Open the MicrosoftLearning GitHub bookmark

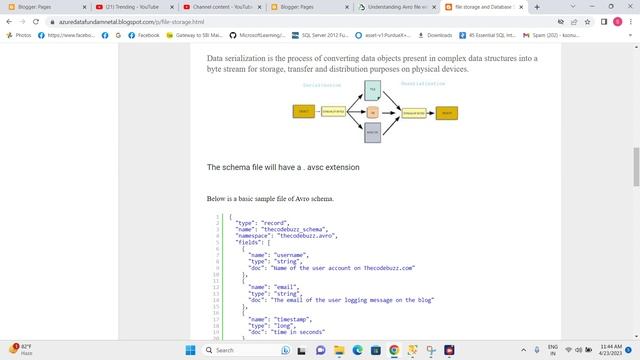pyautogui.click(x=257, y=35)
